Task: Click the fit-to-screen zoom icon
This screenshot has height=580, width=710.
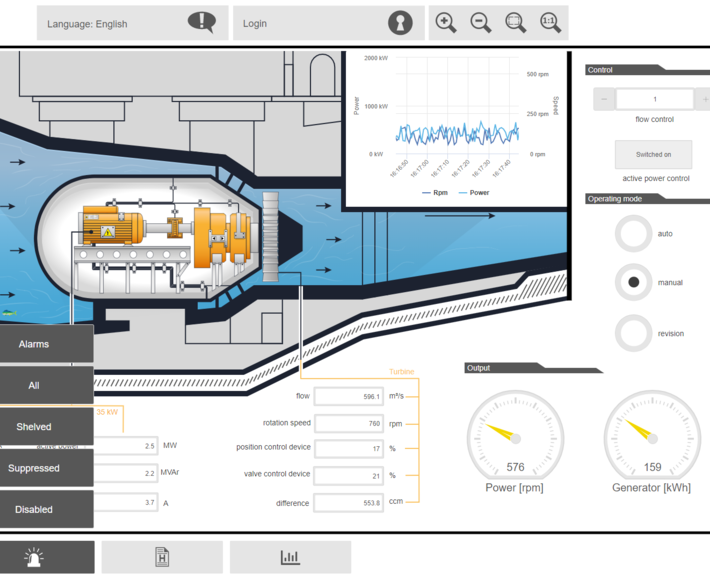Action: pyautogui.click(x=516, y=23)
